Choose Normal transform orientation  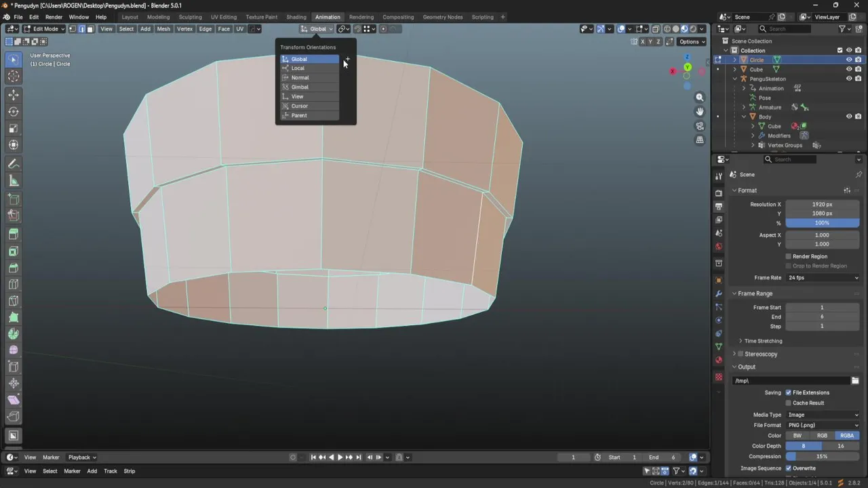click(x=310, y=78)
